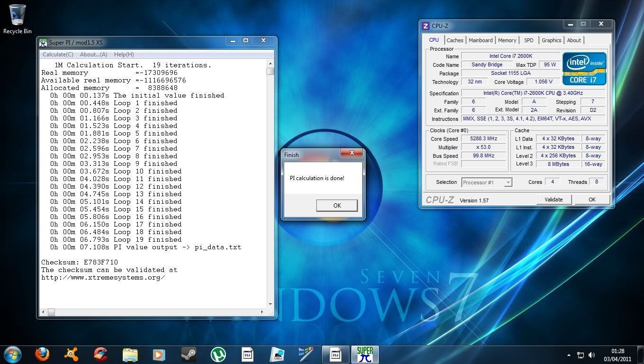
Task: Click '07.108s PI value output' line
Action: tap(146, 247)
